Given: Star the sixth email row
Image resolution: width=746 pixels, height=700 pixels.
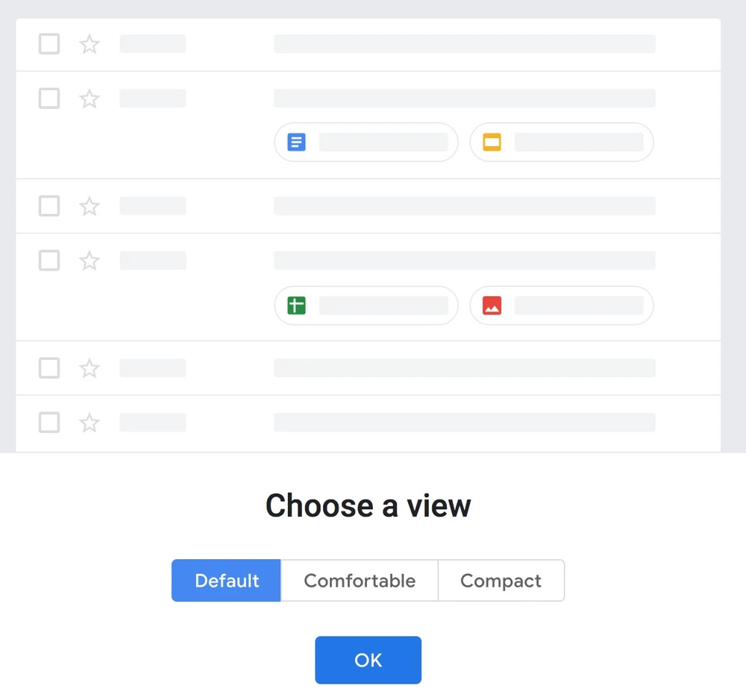Looking at the screenshot, I should 90,423.
